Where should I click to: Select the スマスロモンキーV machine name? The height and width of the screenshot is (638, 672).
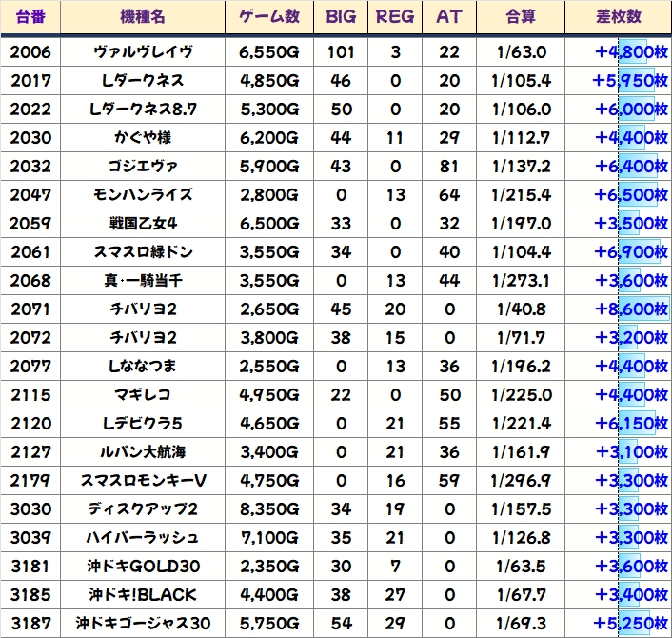[x=143, y=481]
